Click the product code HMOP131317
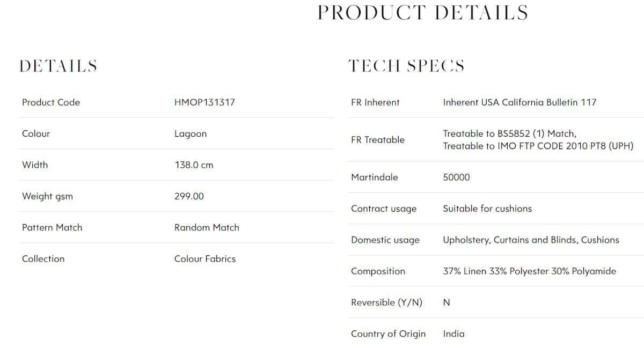644x348 pixels. click(x=204, y=102)
